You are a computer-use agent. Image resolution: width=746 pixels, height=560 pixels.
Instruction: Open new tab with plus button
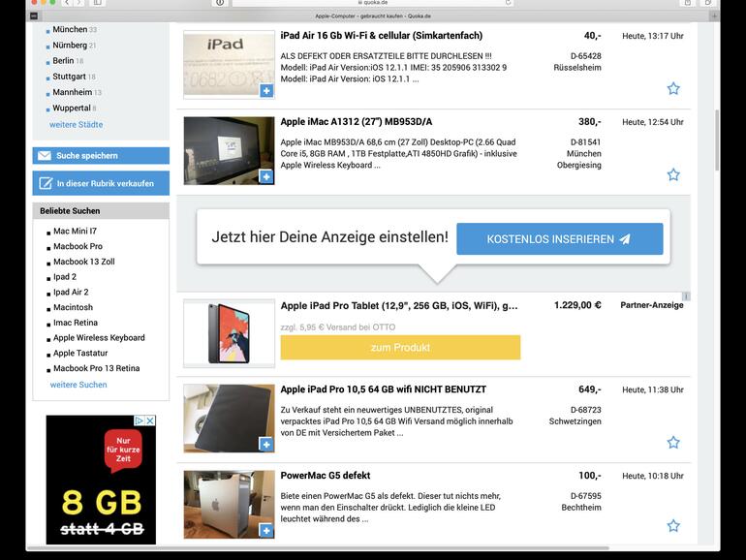coord(714,16)
